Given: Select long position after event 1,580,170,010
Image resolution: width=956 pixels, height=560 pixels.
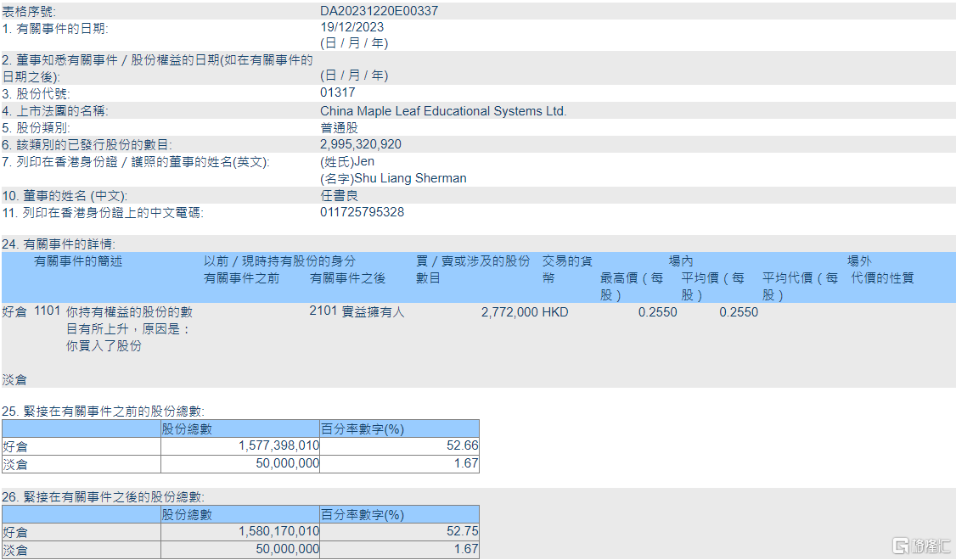Looking at the screenshot, I should [x=278, y=531].
